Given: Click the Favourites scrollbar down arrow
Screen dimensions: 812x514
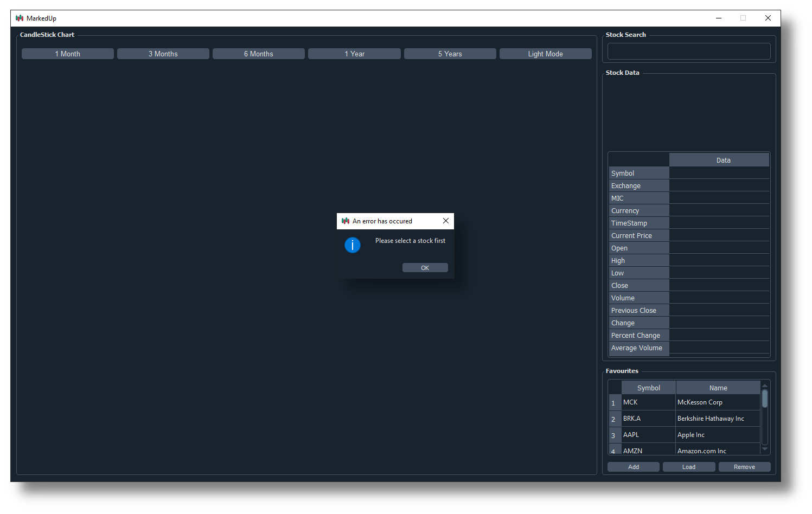Looking at the screenshot, I should click(765, 449).
